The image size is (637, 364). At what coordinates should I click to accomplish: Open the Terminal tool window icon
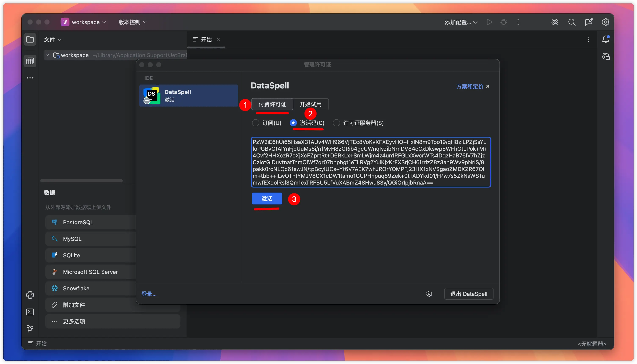[30, 312]
